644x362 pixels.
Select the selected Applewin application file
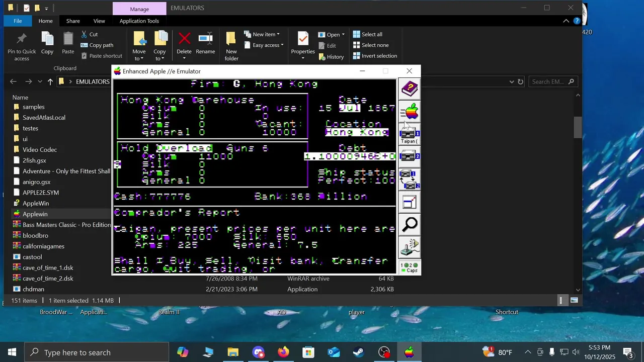pos(35,214)
